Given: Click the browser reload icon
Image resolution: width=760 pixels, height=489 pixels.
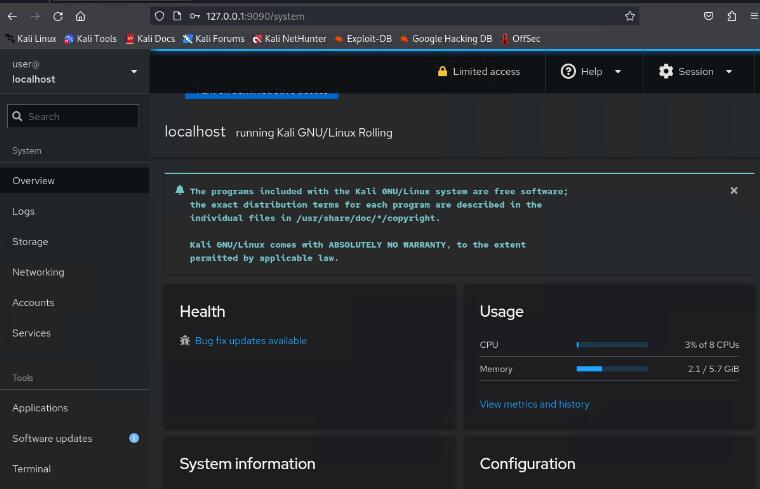Looking at the screenshot, I should pos(58,16).
